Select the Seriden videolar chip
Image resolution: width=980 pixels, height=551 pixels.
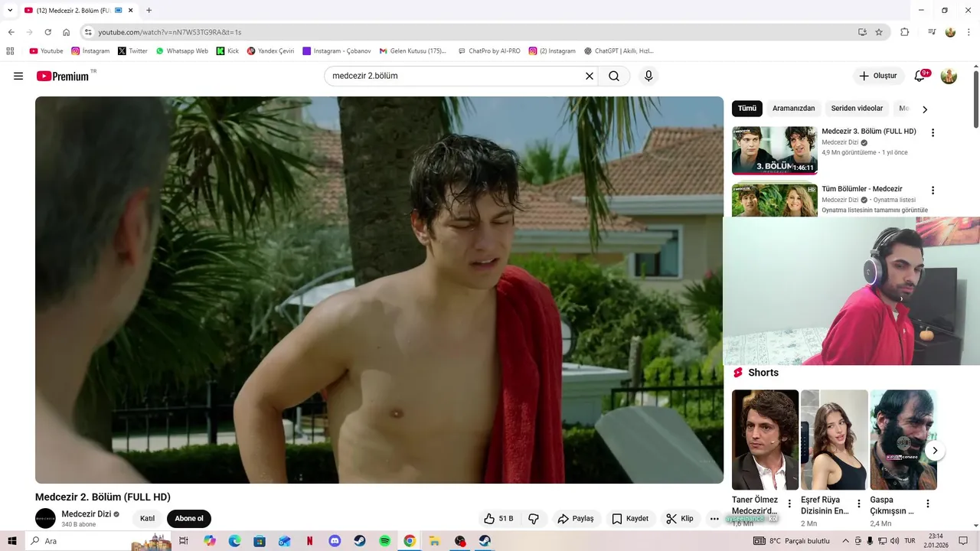point(857,109)
